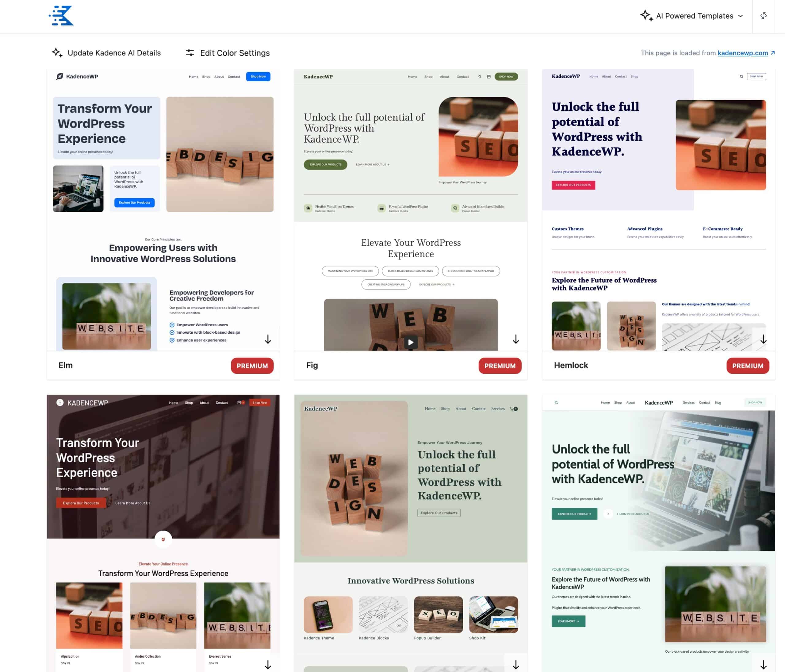Image resolution: width=785 pixels, height=672 pixels.
Task: Follow the kadencewp.com link
Action: click(x=743, y=53)
